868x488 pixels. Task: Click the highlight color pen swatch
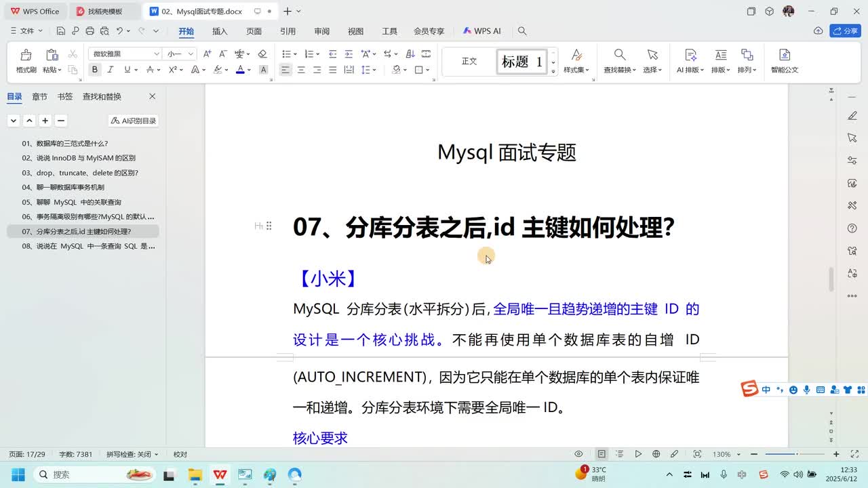tap(218, 70)
